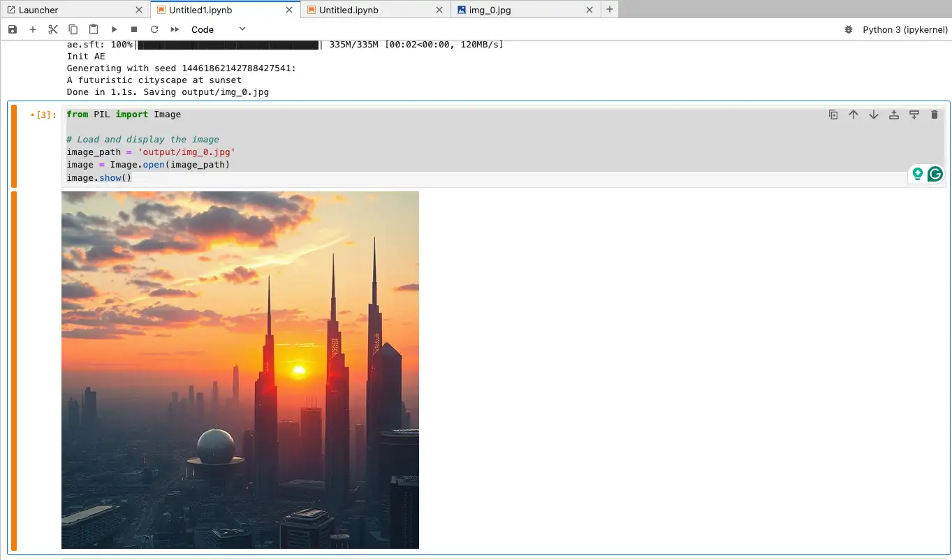Move the cell down

click(874, 115)
